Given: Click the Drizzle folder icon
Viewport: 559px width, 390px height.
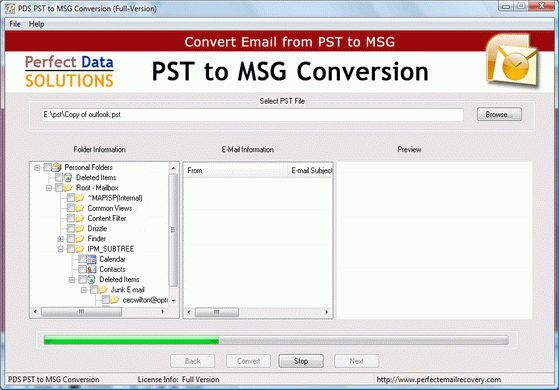Looking at the screenshot, I should (x=80, y=229).
